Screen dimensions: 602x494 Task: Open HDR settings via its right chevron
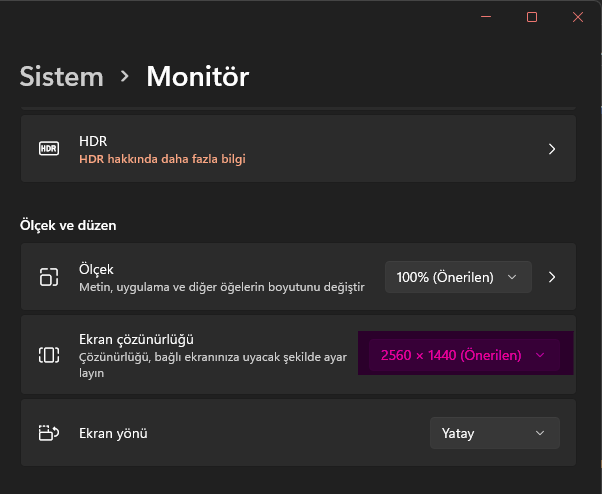(551, 149)
